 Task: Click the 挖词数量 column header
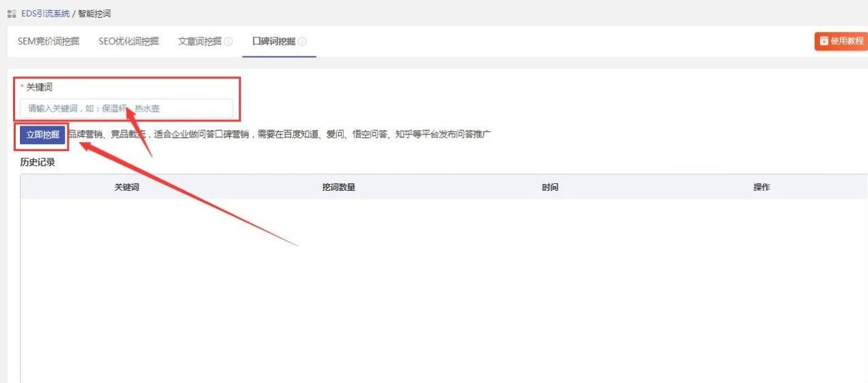pos(338,187)
